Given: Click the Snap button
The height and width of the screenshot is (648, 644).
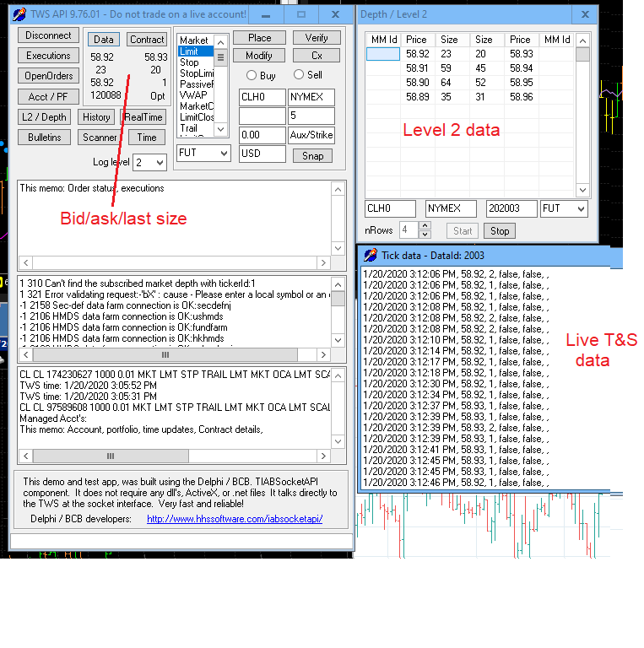Looking at the screenshot, I should (312, 155).
